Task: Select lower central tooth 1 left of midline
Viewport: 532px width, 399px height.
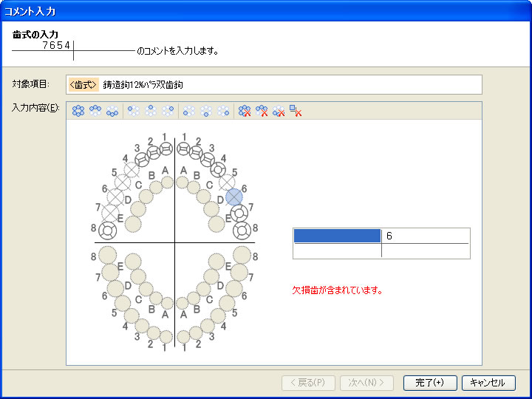Action: 166,337
